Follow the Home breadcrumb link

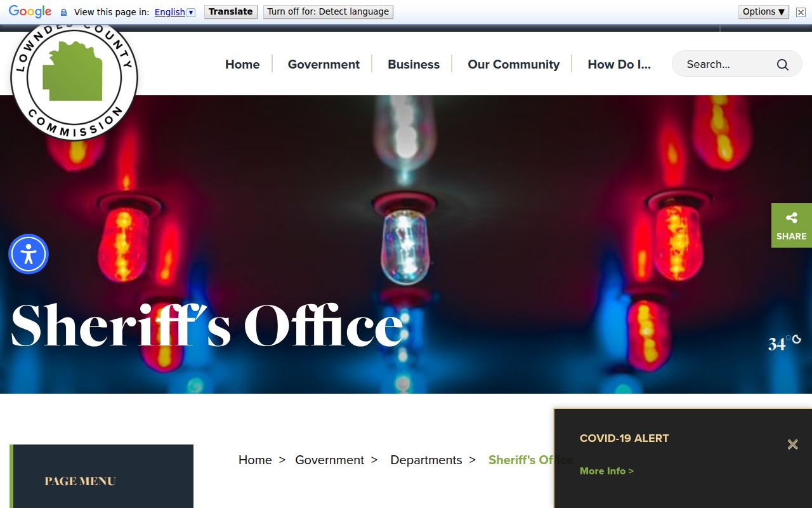click(255, 460)
